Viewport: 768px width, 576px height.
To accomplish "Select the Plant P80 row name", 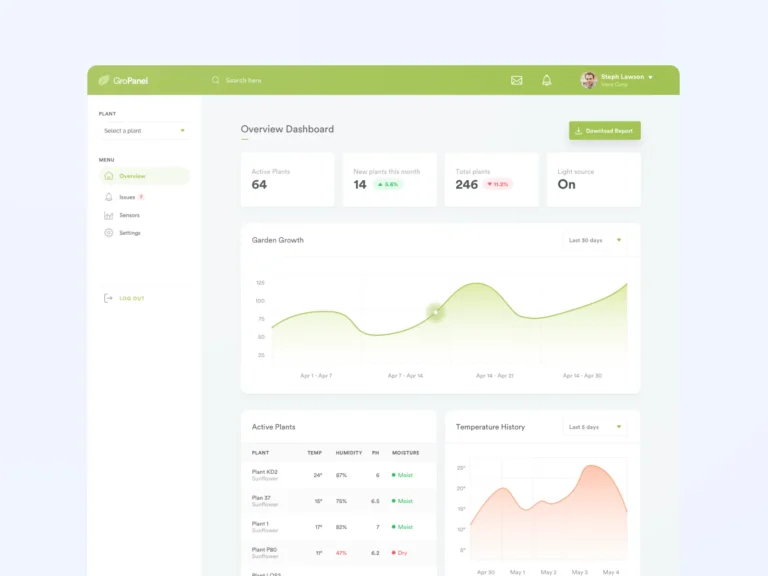I will (264, 550).
